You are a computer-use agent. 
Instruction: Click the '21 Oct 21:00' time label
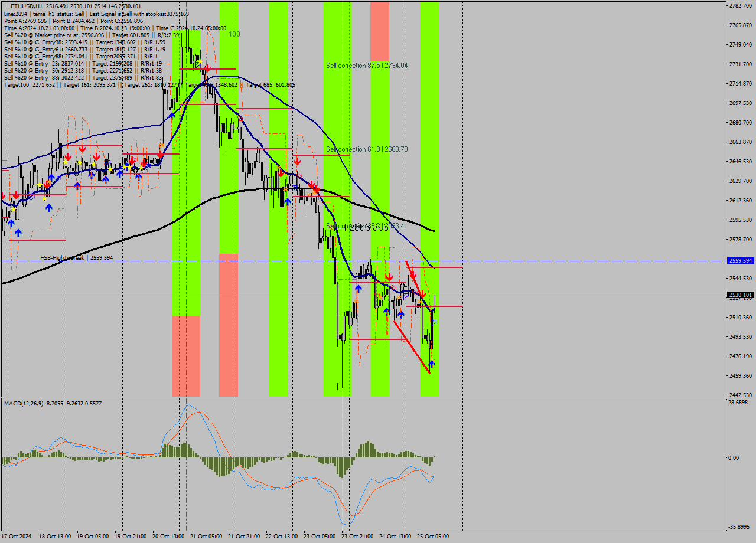[x=244, y=537]
